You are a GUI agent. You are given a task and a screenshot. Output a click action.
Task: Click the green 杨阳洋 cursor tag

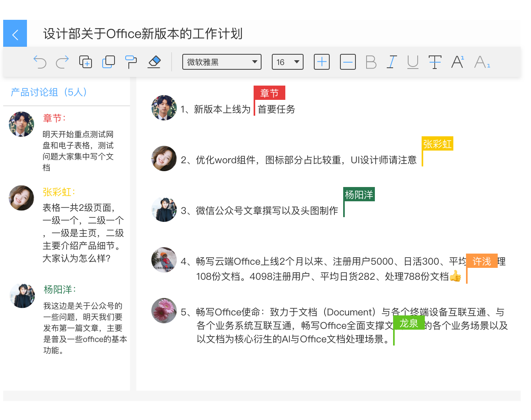pos(359,194)
